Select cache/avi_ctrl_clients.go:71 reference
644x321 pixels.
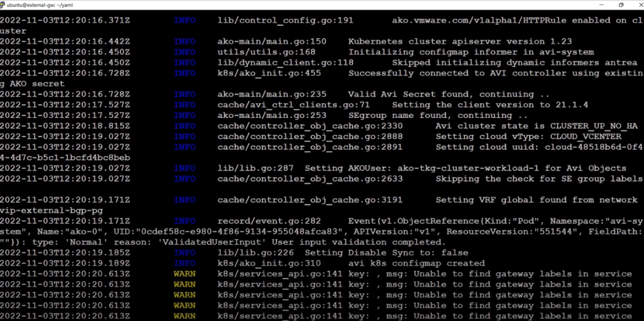294,105
